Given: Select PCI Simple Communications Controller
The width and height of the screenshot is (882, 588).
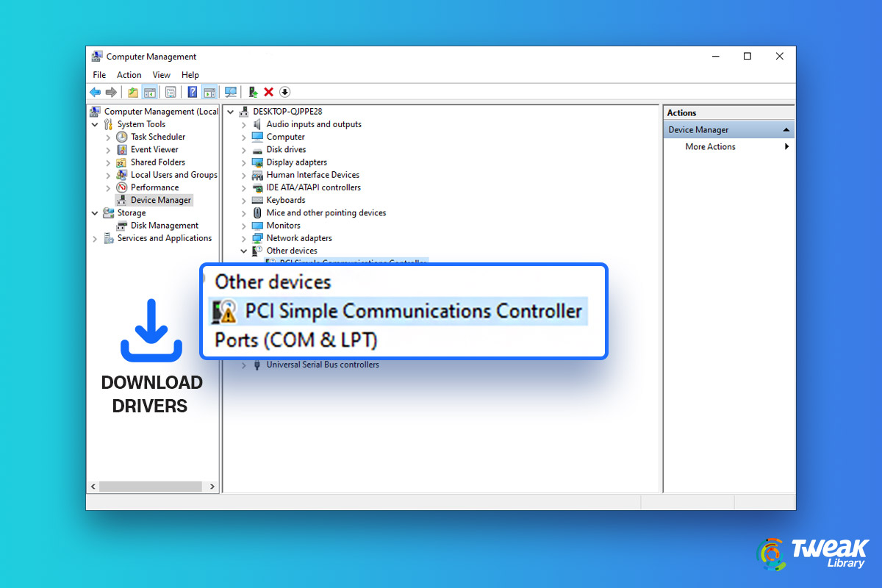Looking at the screenshot, I should 401,311.
